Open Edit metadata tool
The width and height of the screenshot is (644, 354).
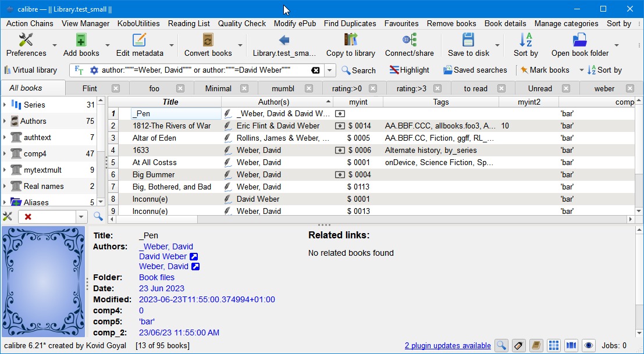(x=139, y=45)
